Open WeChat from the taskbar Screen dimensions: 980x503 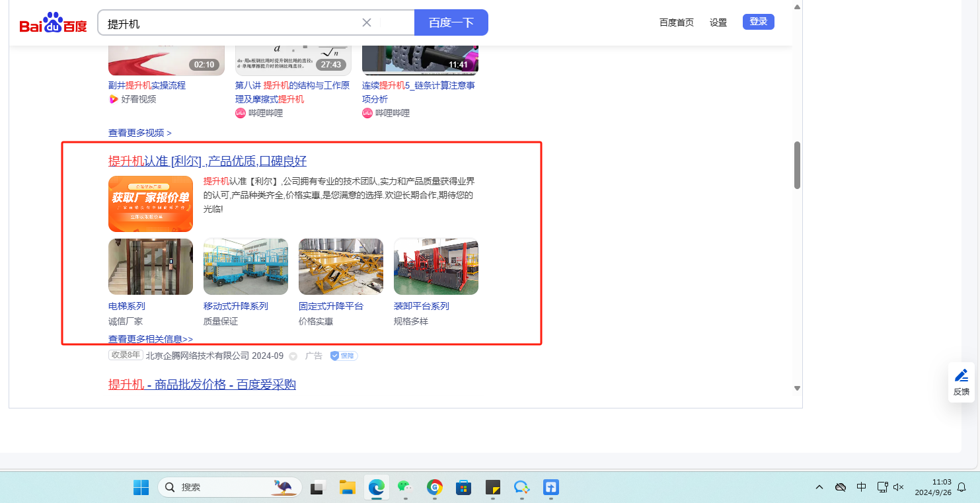(x=404, y=487)
